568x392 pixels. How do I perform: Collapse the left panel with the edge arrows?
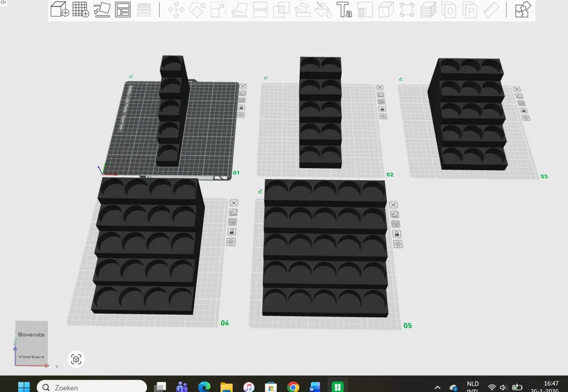coord(4,3)
